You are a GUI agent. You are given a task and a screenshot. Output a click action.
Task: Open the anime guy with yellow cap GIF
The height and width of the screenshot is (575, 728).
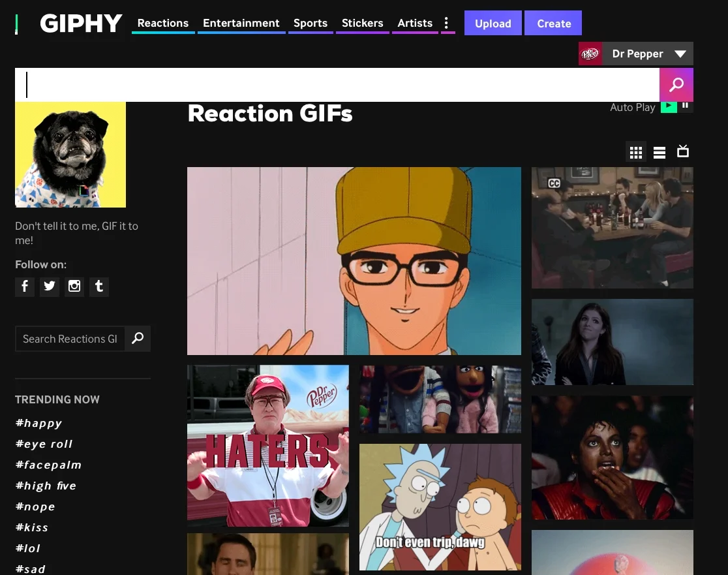354,261
